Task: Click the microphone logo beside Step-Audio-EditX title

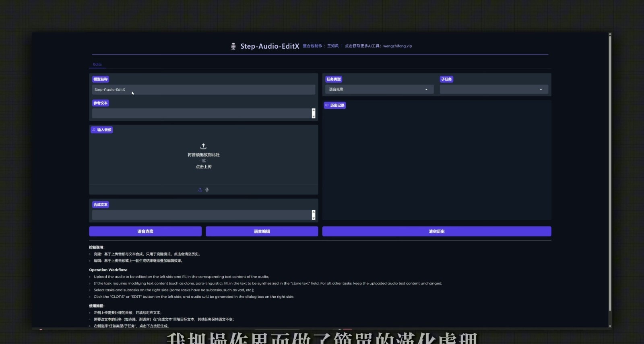Action: click(233, 46)
